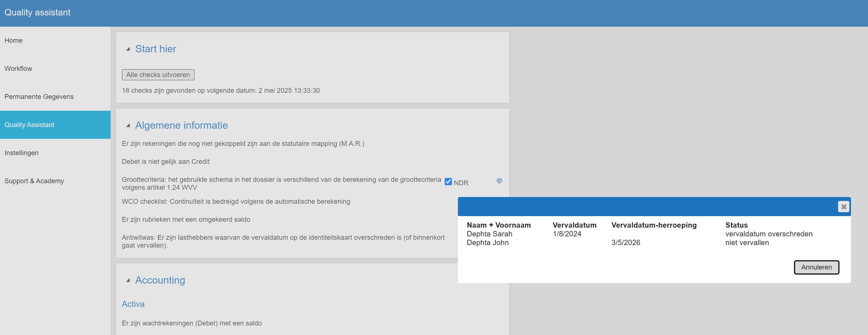868x335 pixels.
Task: Click the Vervaldatum column header
Action: [575, 225]
